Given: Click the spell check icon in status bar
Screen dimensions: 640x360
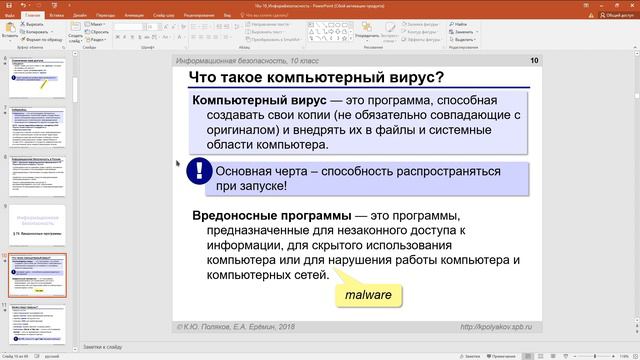Looking at the screenshot, I should click(37, 356).
